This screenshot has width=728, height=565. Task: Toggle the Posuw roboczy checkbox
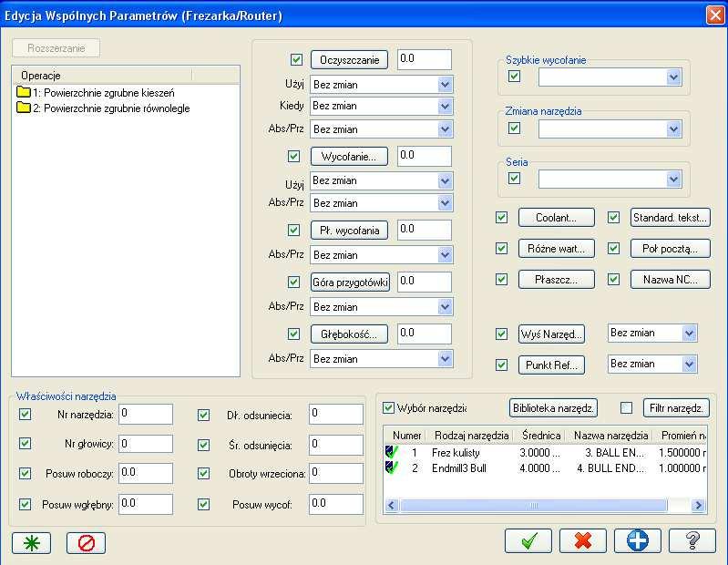pyautogui.click(x=26, y=473)
